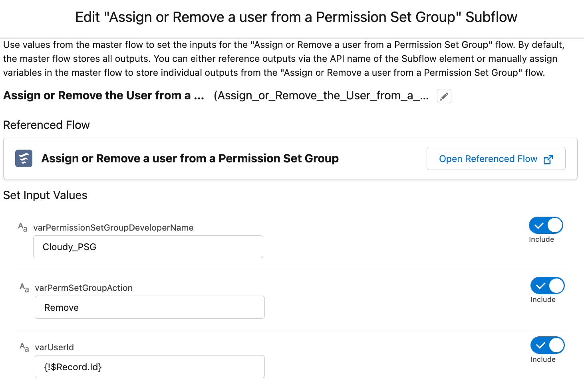Select the Cloudy_PSG input field

coord(148,247)
